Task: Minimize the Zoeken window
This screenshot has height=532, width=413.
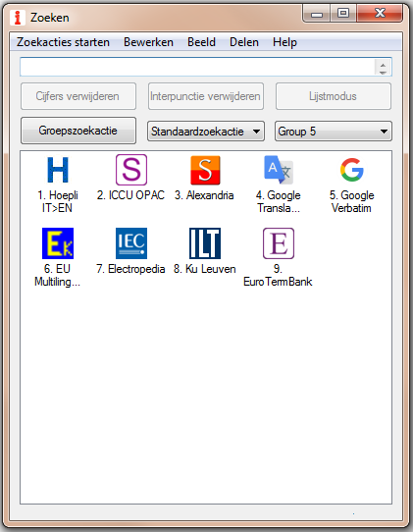Action: pyautogui.click(x=317, y=14)
